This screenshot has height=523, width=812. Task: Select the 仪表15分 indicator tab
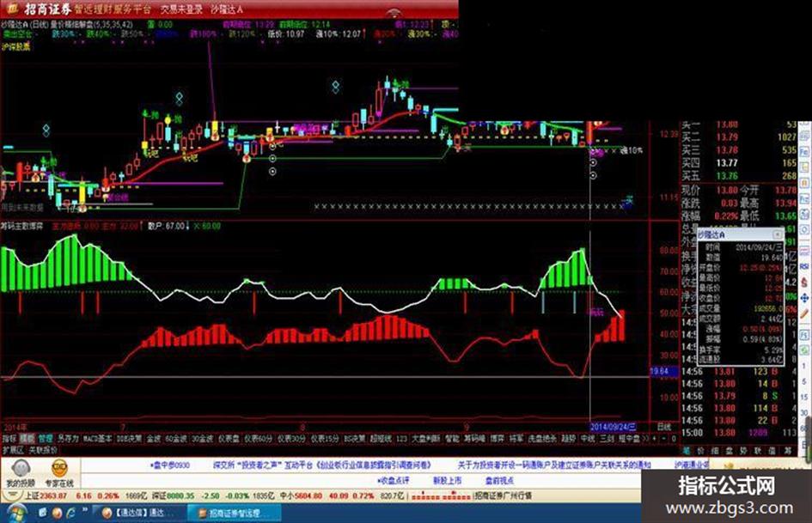click(x=325, y=439)
